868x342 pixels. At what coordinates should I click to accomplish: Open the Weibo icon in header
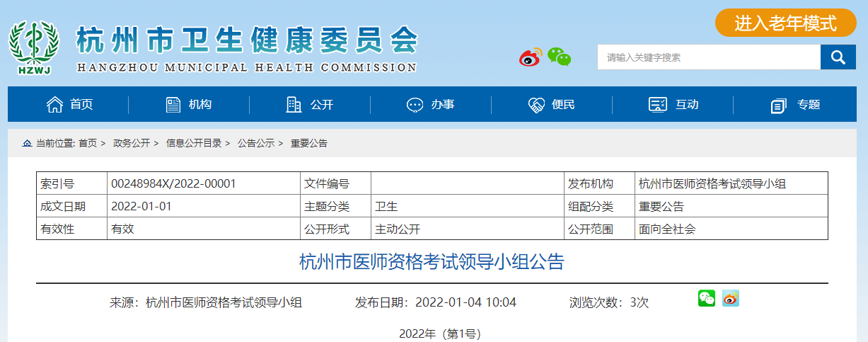tap(531, 57)
